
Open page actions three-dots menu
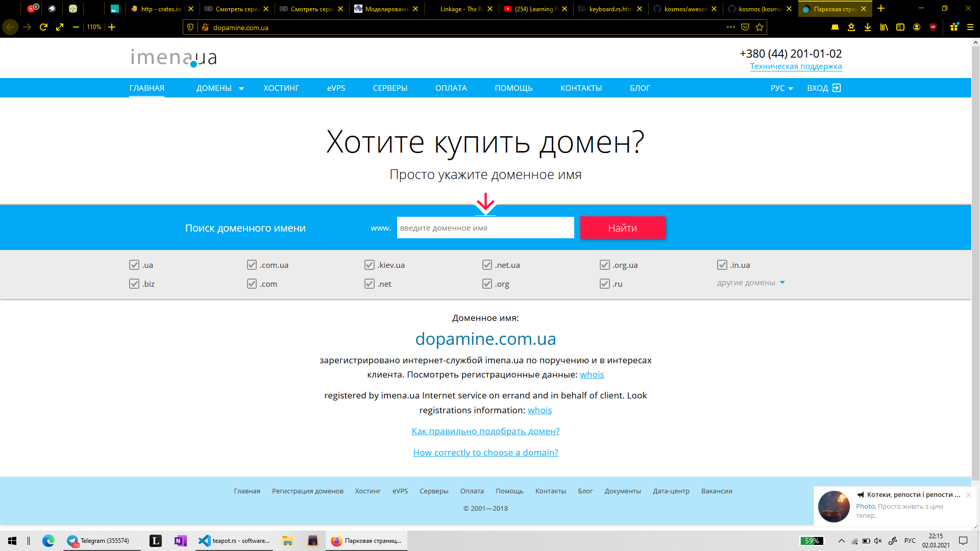(x=731, y=27)
